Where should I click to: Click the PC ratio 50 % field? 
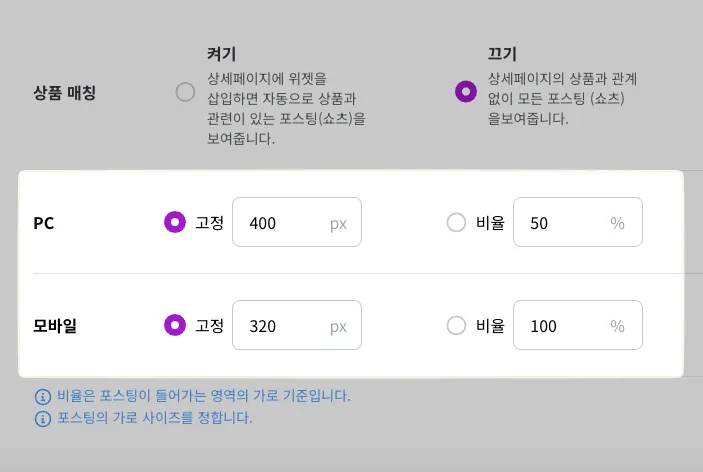[x=577, y=222]
